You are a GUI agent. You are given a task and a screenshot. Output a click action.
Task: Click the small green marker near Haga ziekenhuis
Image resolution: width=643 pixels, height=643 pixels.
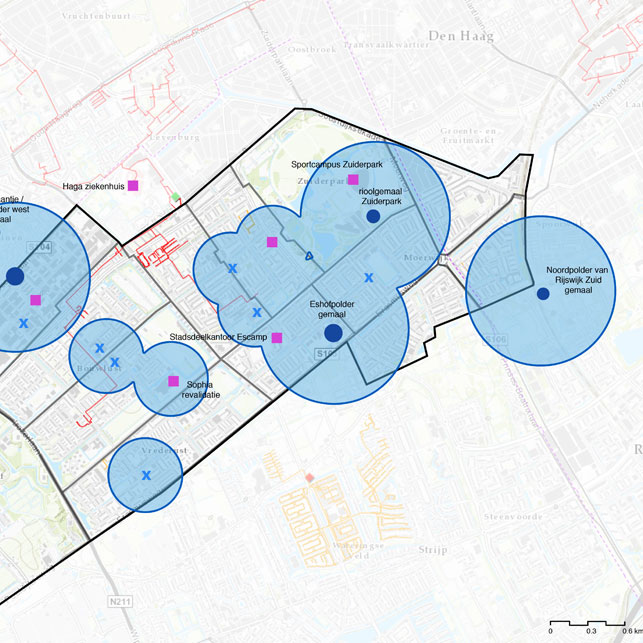click(176, 196)
